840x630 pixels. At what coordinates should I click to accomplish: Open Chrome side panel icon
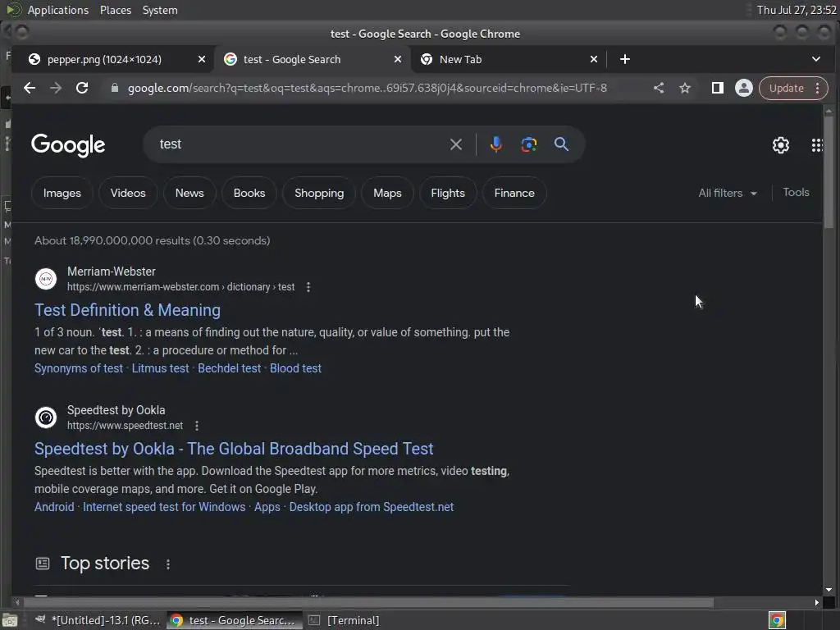pyautogui.click(x=717, y=88)
